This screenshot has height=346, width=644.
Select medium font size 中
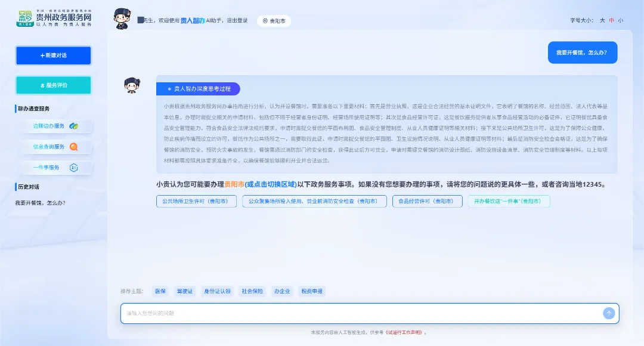(612, 20)
